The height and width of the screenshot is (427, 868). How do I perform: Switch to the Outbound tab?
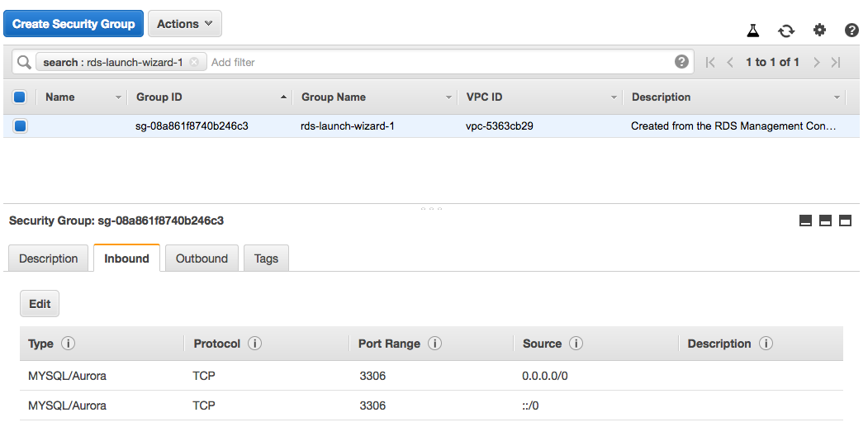pos(202,259)
